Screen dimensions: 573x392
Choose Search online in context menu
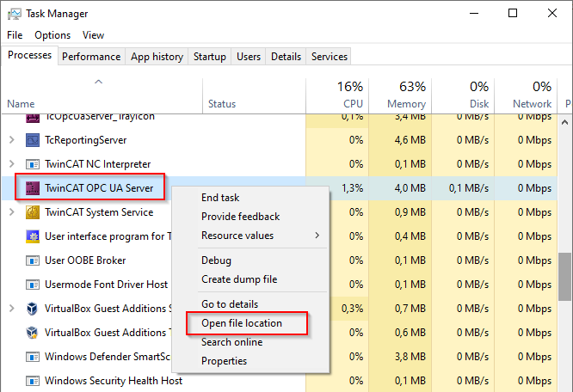click(231, 342)
